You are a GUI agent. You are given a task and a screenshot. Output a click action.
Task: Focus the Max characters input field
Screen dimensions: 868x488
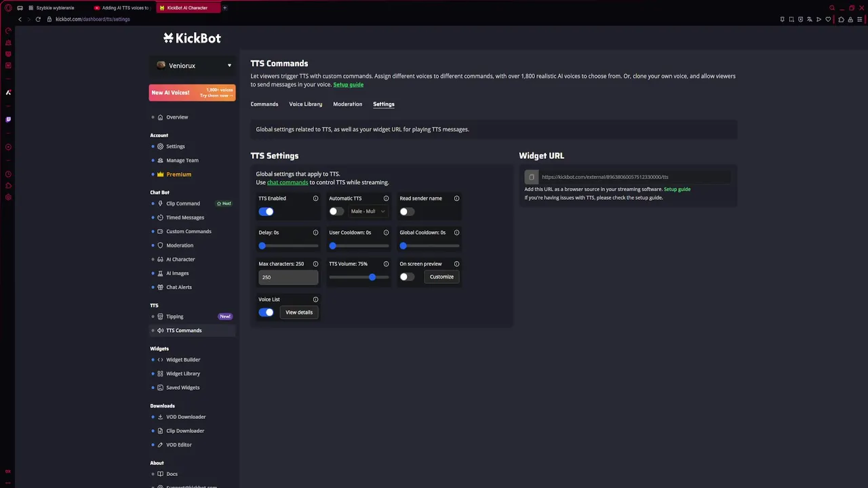point(288,277)
